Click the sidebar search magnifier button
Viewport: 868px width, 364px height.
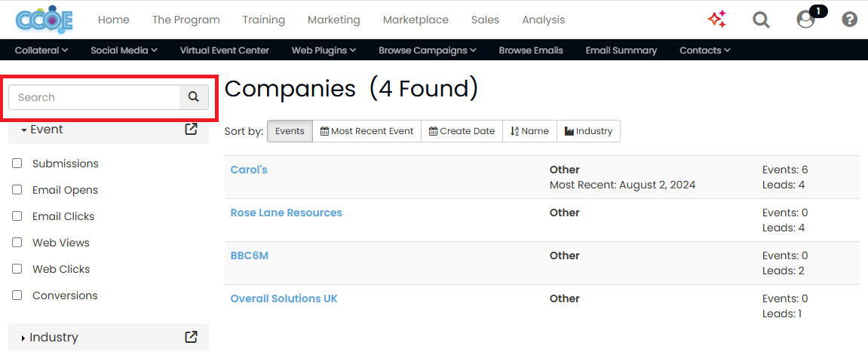[194, 97]
